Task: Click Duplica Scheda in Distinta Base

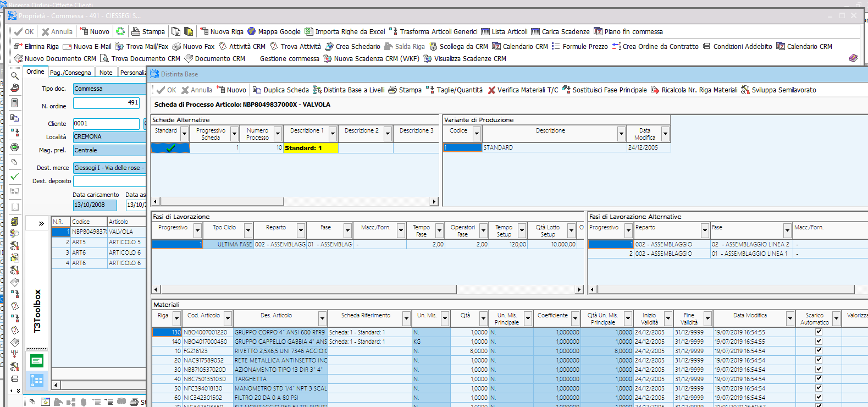Action: [281, 90]
